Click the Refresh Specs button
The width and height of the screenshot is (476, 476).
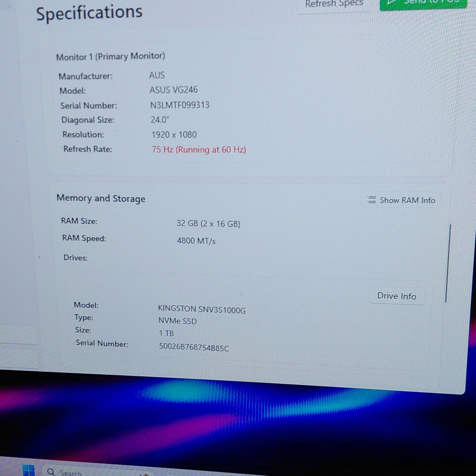(334, 5)
